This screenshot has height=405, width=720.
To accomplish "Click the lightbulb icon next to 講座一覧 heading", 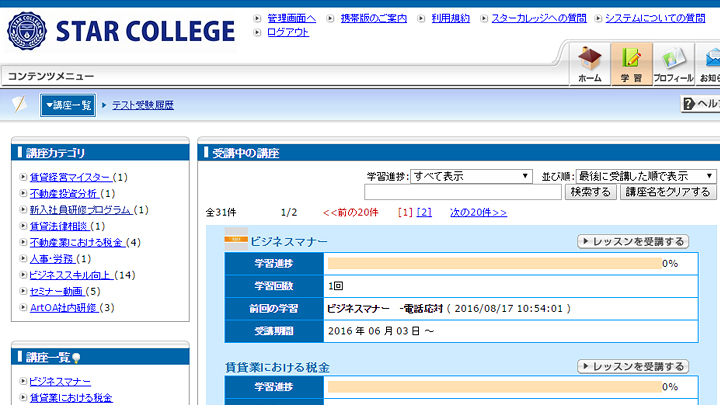I will 76,357.
